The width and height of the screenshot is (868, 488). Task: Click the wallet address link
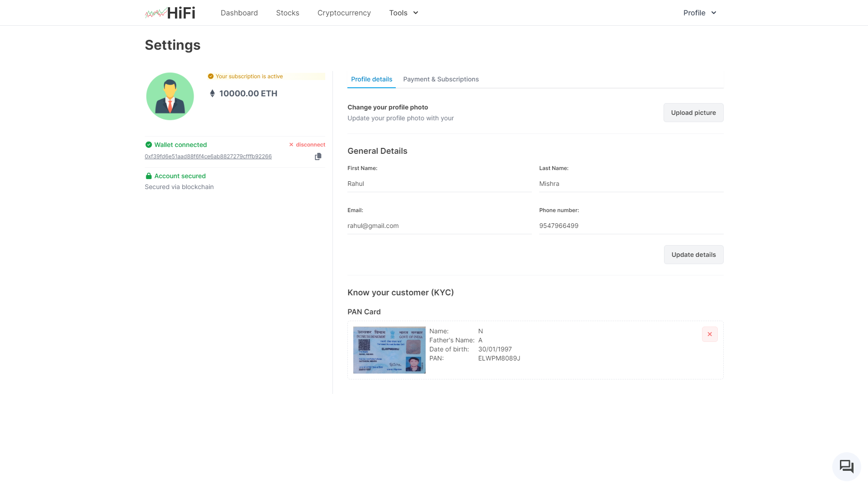click(208, 156)
